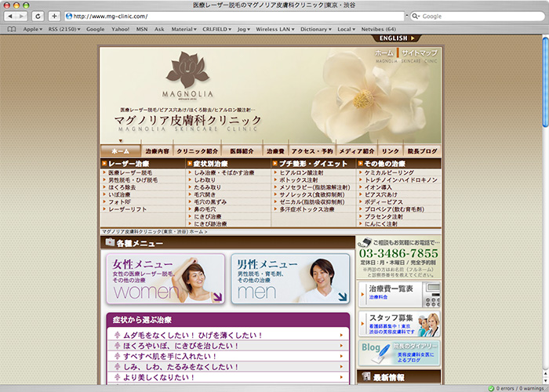Select the リンク navigation tab
Screen dimensions: 549x392
(391, 151)
